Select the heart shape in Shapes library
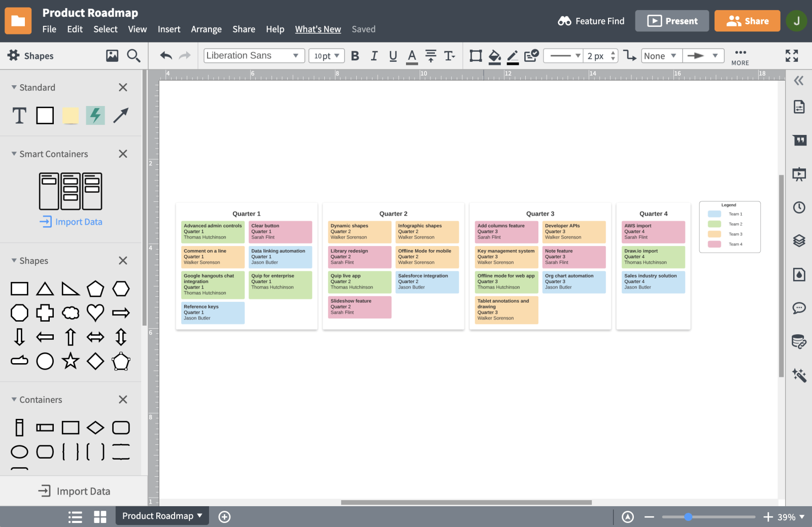The height and width of the screenshot is (527, 812). point(95,313)
